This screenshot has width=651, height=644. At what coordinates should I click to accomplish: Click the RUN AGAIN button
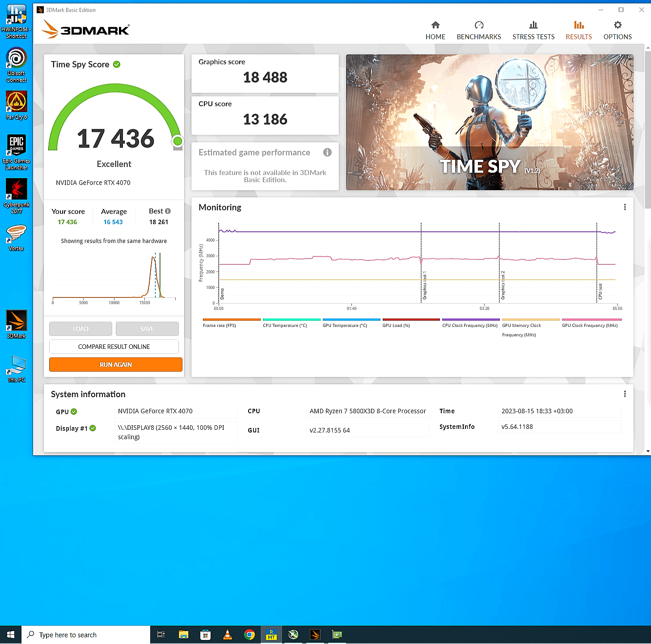click(116, 364)
